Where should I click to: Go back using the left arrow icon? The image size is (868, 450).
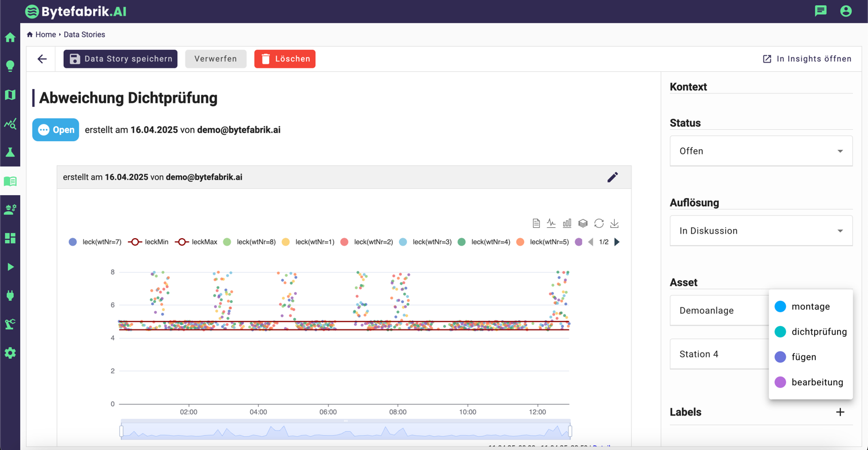click(42, 59)
